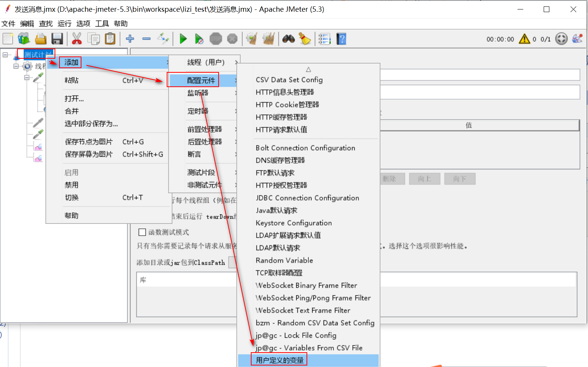Click the comments input field
588x367 pixels.
coord(480,92)
